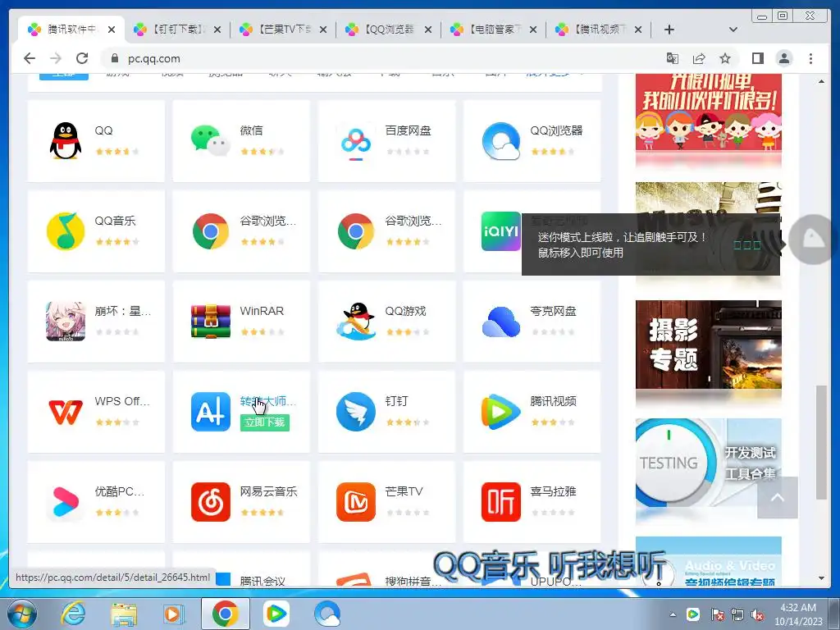Viewport: 840px width, 630px height.
Task: Click the 转转大师 title link
Action: (268, 401)
